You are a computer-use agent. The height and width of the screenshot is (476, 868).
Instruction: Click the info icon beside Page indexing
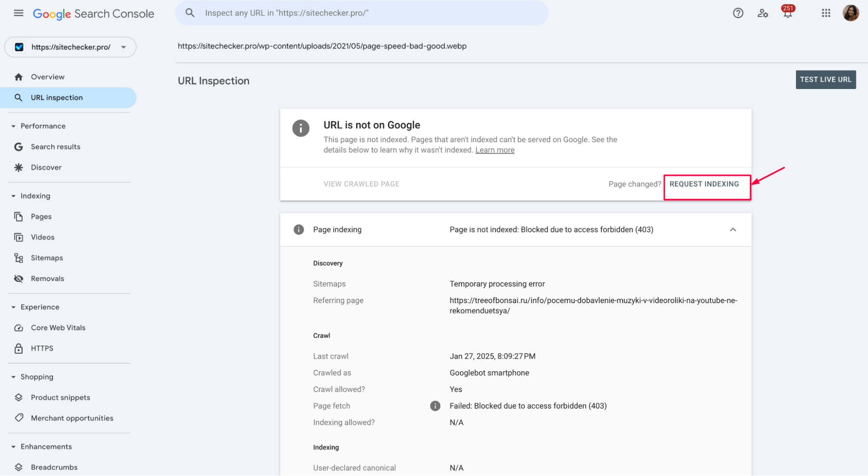298,229
